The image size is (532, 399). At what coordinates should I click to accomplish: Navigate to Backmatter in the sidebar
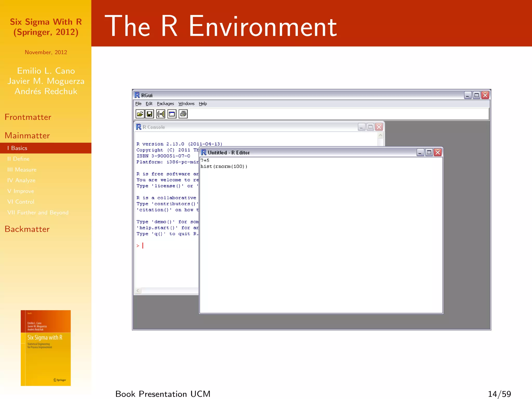pyautogui.click(x=27, y=229)
